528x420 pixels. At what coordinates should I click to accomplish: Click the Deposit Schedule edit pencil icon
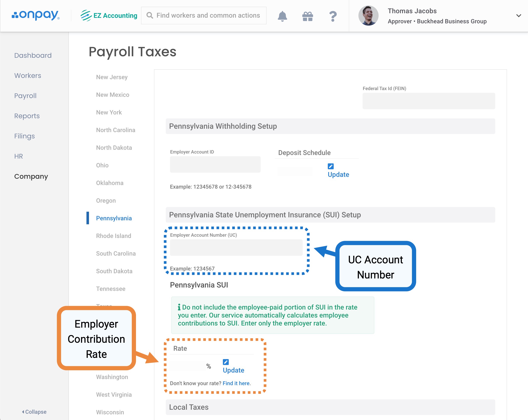pos(330,166)
